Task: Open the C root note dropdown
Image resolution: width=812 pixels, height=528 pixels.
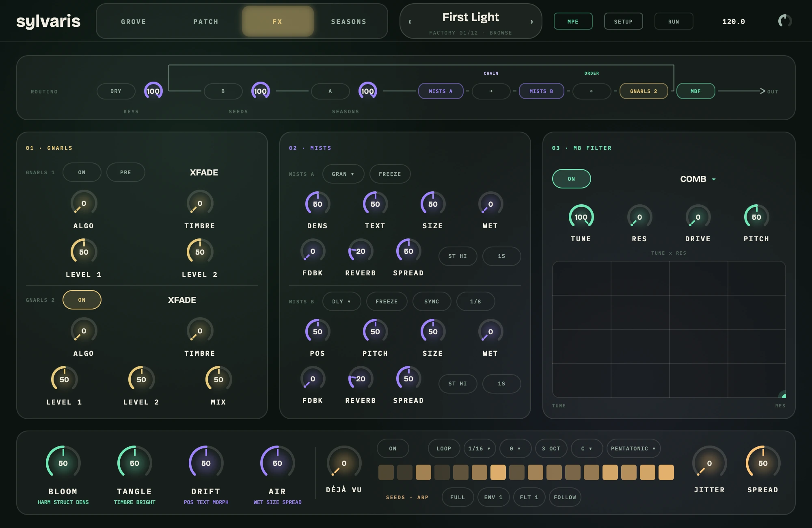Action: coord(587,448)
